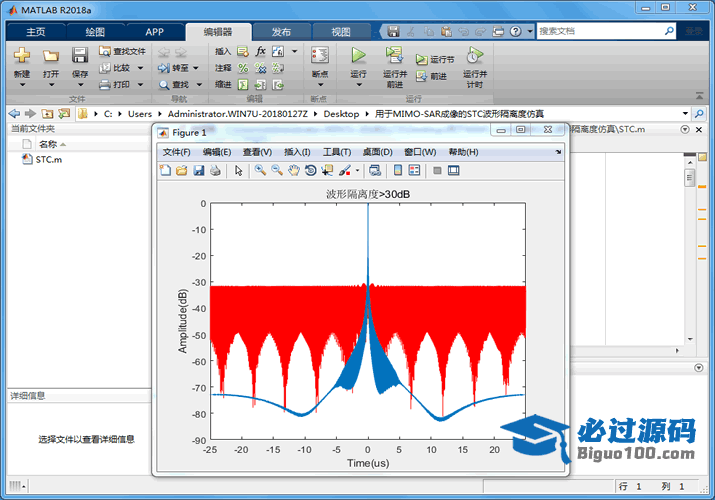Open the address bar path dropdown arrow
715x500 pixels.
[x=685, y=113]
